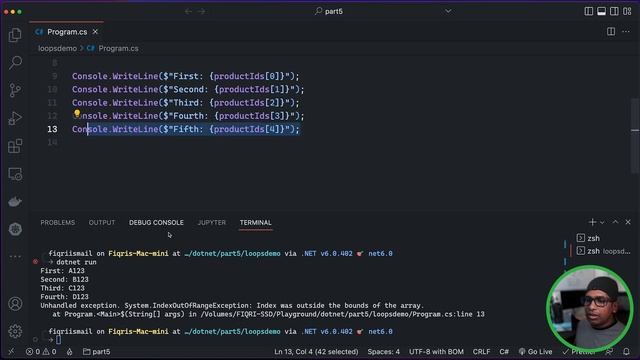Open Go to Line via Ln 13, Col 4

click(316, 351)
